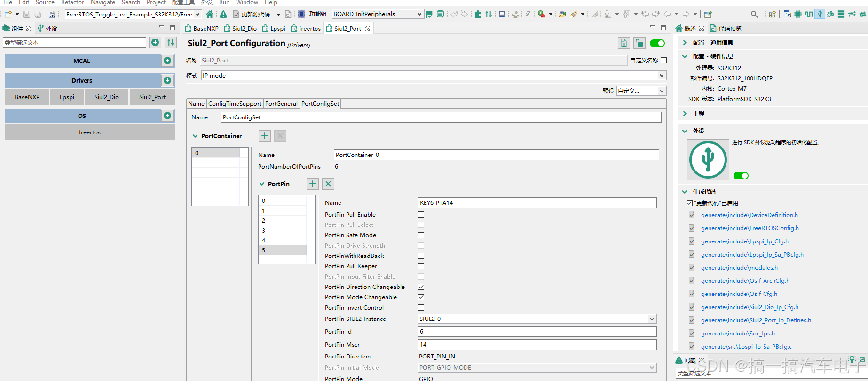868x381 pixels.
Task: Check PortPinWithReadBack checkbox
Action: (x=421, y=256)
